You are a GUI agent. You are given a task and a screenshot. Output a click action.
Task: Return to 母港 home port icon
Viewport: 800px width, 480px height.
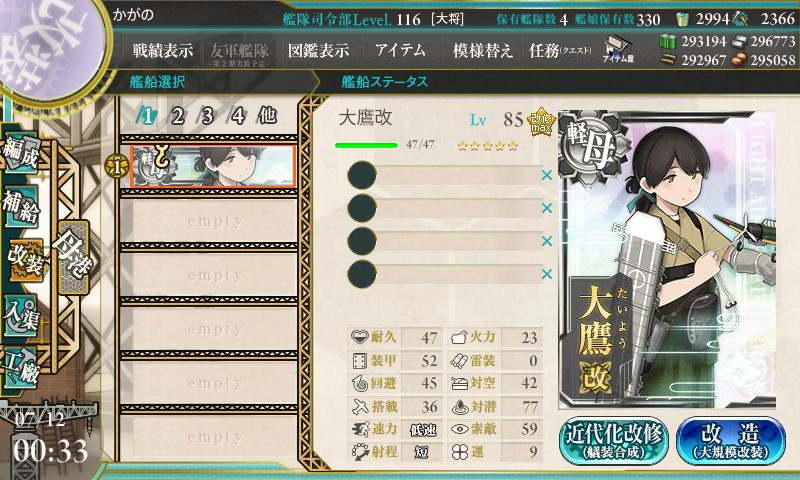(73, 257)
